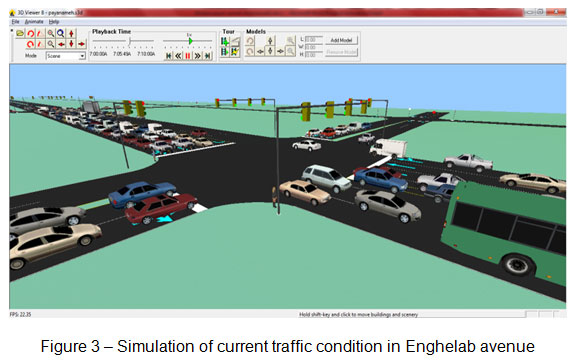
Task: Click the rewind playback button
Action: pyautogui.click(x=178, y=56)
